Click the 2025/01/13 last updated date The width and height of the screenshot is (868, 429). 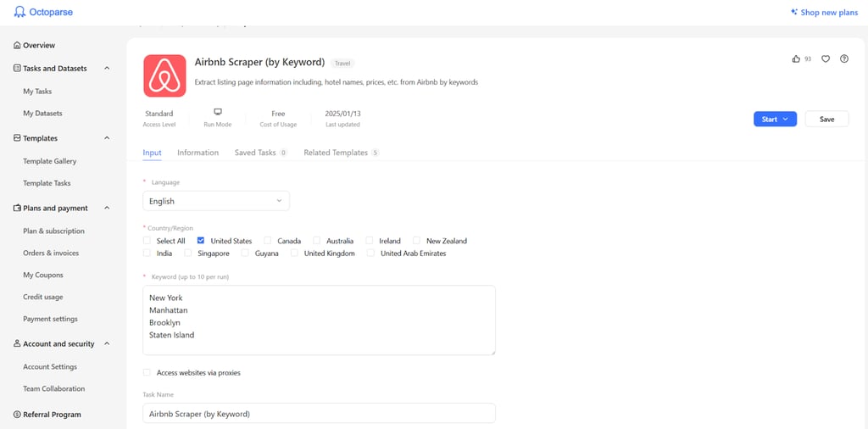tap(342, 114)
